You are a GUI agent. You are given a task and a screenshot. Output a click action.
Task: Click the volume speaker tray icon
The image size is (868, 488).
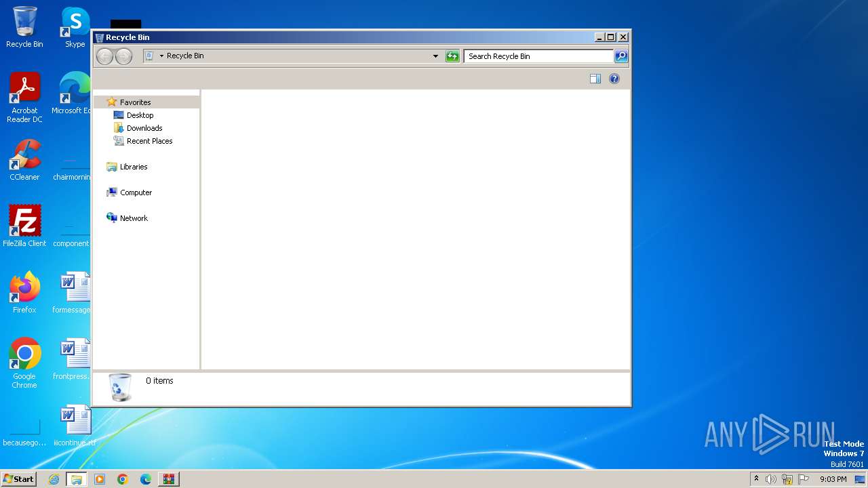tap(771, 479)
